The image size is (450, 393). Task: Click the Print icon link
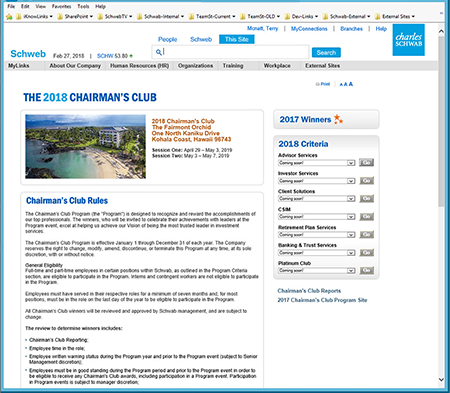(323, 84)
